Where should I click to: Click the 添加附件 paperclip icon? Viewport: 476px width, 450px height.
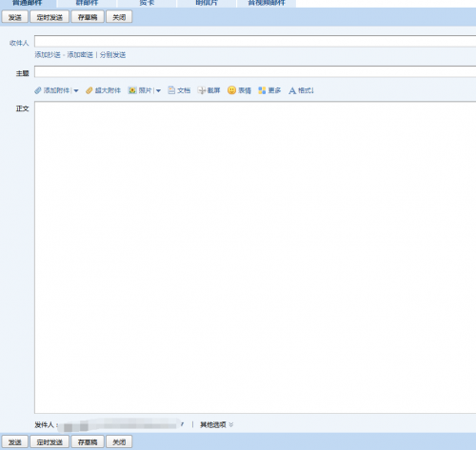click(38, 90)
